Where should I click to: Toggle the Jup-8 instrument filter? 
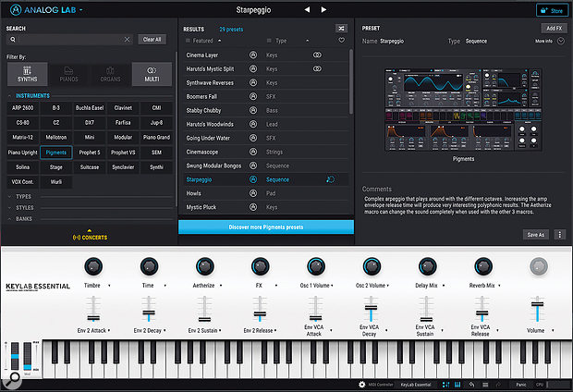[x=156, y=122]
